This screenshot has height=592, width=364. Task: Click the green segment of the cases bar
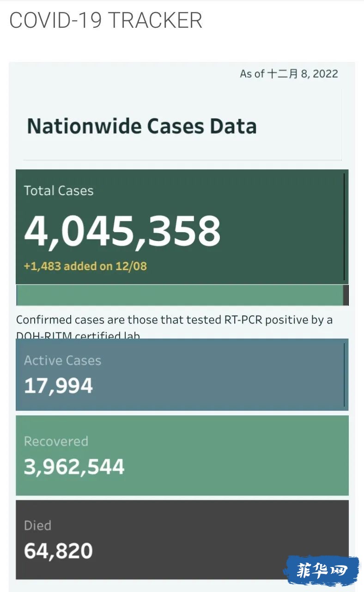pos(180,295)
